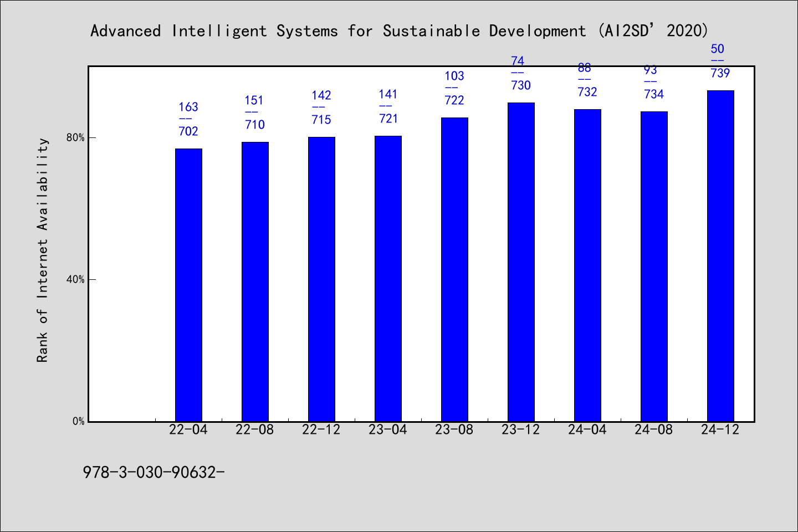Click the 23-12 x-axis label
This screenshot has height=532, width=798.
click(x=521, y=429)
